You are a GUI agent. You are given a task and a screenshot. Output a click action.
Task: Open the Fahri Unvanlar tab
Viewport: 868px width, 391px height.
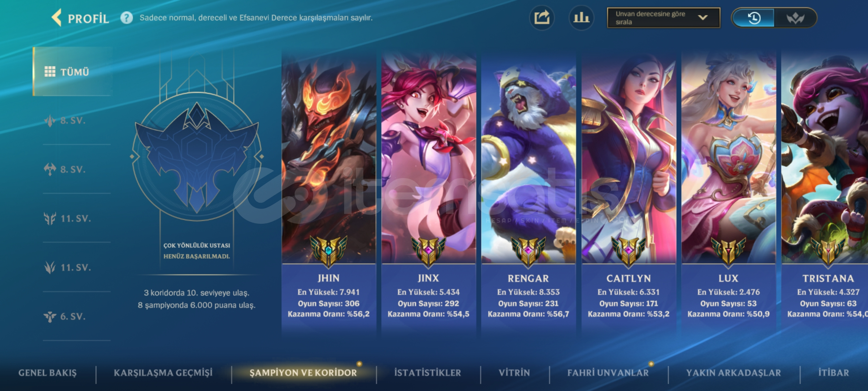point(608,373)
